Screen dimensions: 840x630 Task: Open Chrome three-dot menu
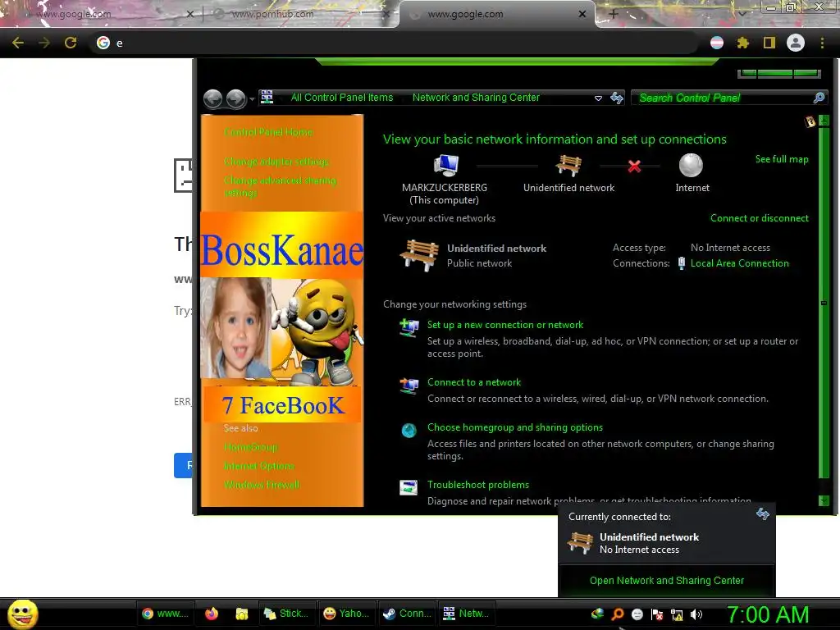pyautogui.click(x=822, y=43)
